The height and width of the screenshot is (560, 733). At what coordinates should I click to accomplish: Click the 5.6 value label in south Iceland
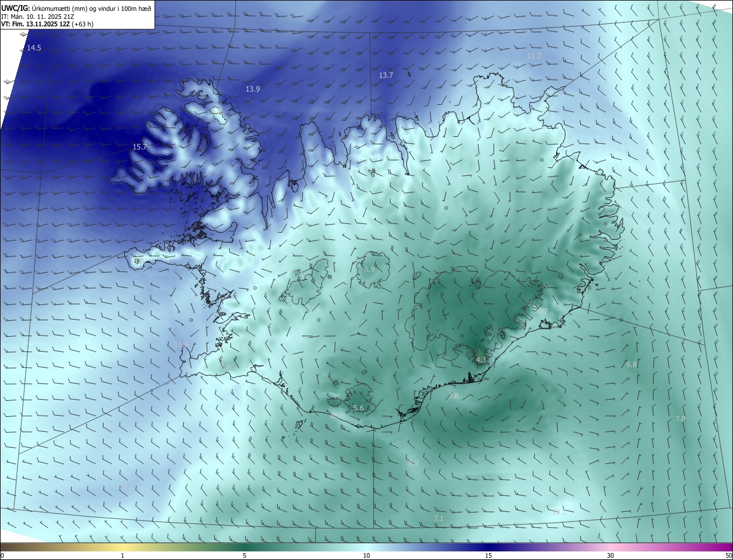click(x=358, y=408)
